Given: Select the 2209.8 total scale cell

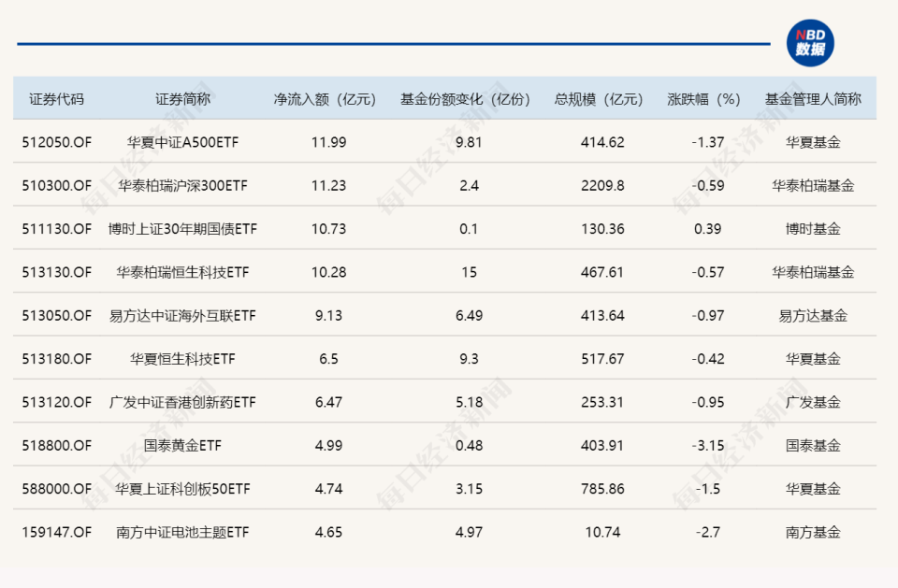Looking at the screenshot, I should (601, 186).
